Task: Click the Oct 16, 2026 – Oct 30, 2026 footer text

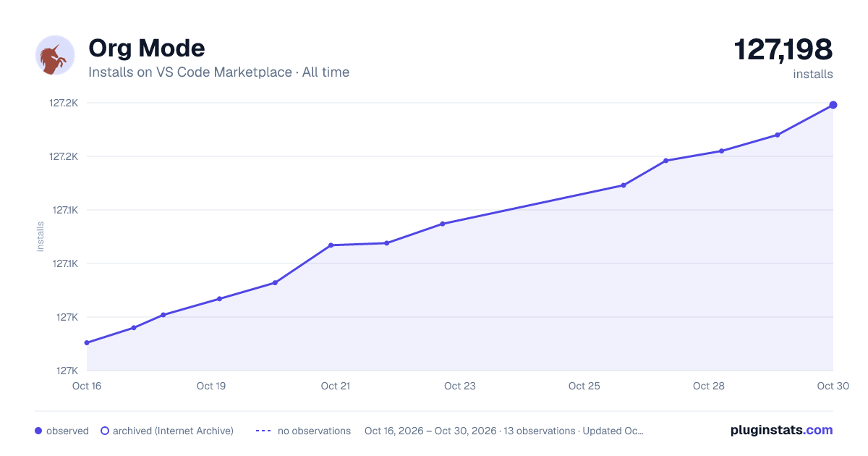Action: pos(430,431)
